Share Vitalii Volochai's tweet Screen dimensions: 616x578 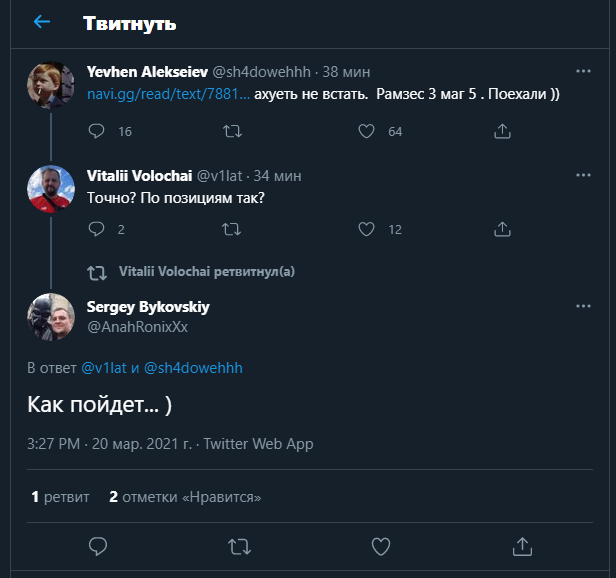coord(503,229)
